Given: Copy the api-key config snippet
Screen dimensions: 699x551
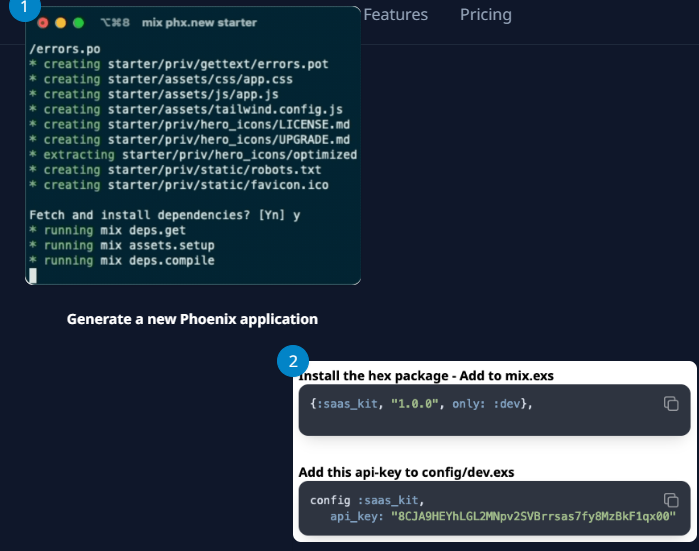Looking at the screenshot, I should tap(671, 500).
